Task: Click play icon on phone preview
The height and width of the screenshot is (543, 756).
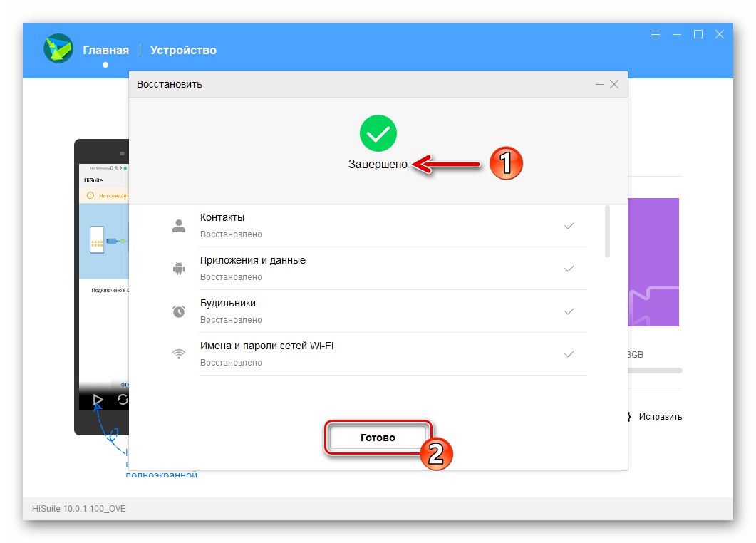Action: coord(98,400)
